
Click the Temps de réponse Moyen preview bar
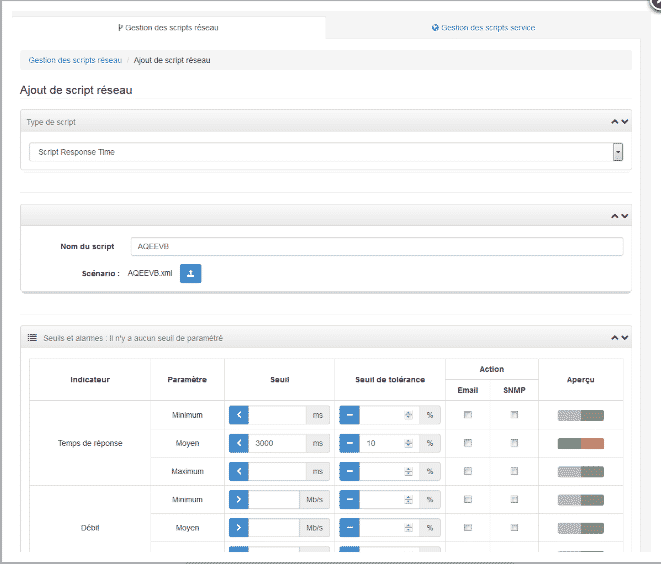[x=580, y=443]
